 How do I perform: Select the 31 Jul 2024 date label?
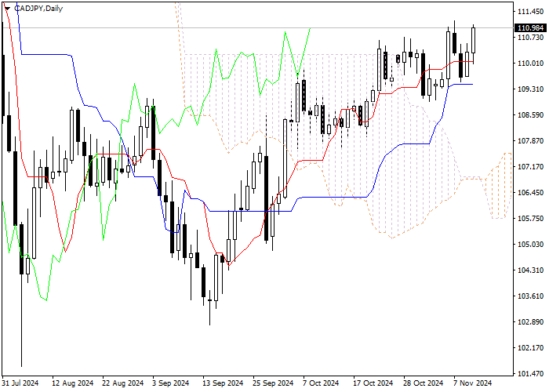click(x=20, y=383)
